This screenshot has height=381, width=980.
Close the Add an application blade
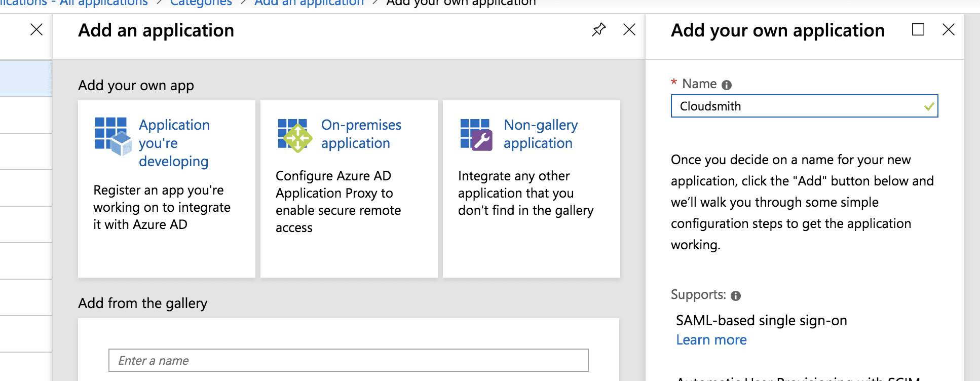(629, 30)
